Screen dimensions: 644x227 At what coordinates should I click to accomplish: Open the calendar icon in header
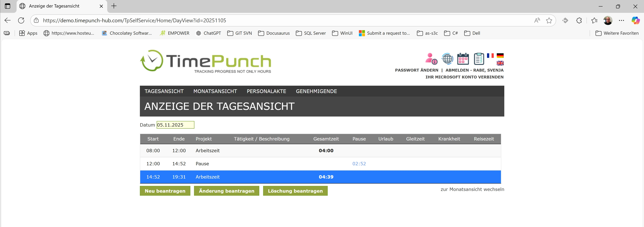[463, 59]
